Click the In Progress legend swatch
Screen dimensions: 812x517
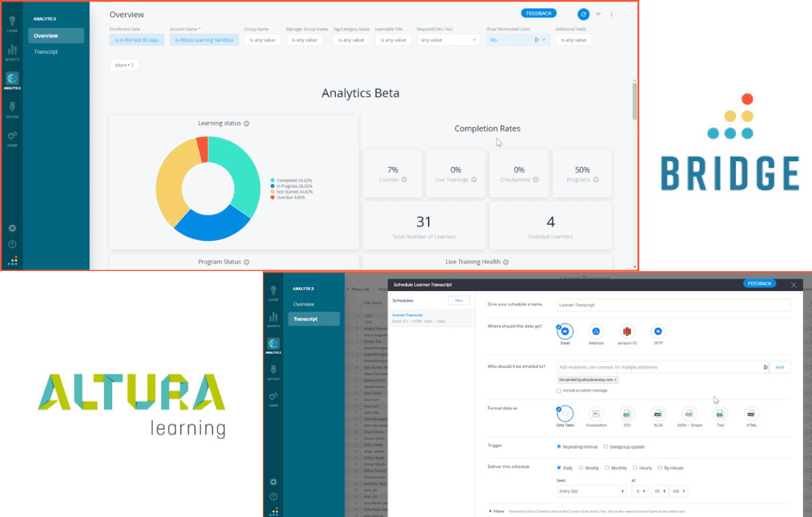pyautogui.click(x=272, y=186)
